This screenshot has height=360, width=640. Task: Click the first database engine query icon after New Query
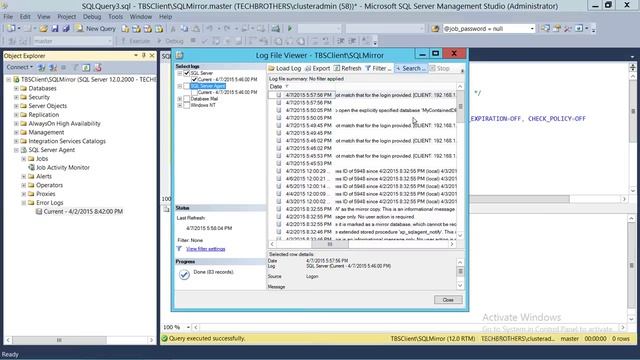coord(125,29)
